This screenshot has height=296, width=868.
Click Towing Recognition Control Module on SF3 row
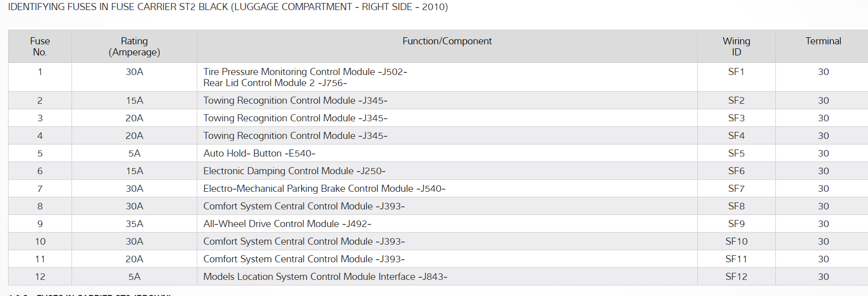pyautogui.click(x=295, y=118)
